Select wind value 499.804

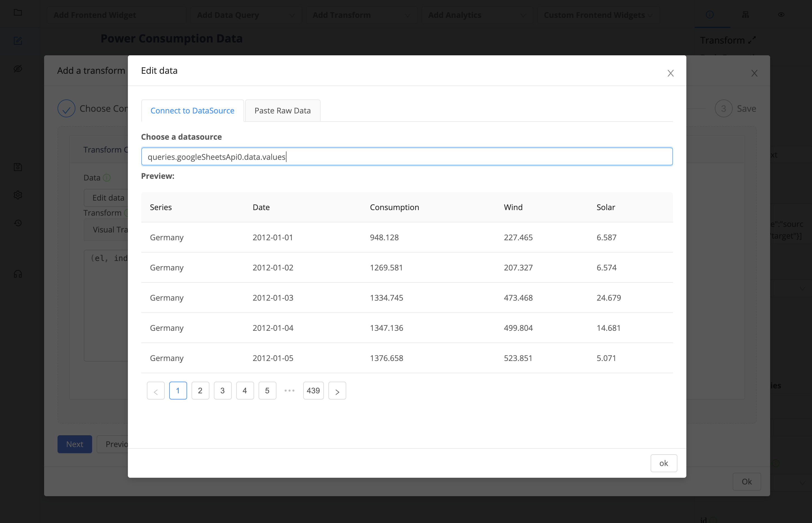(x=518, y=328)
